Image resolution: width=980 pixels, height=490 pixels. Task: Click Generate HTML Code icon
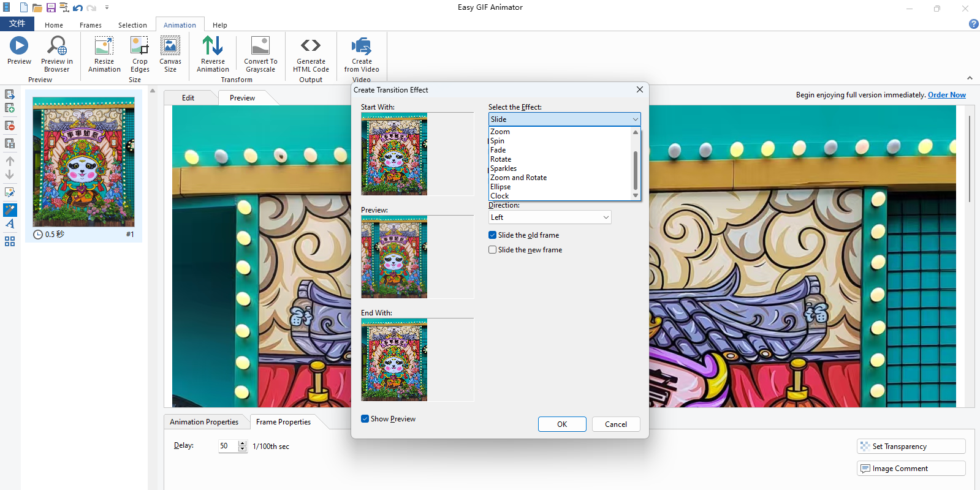[x=311, y=46]
